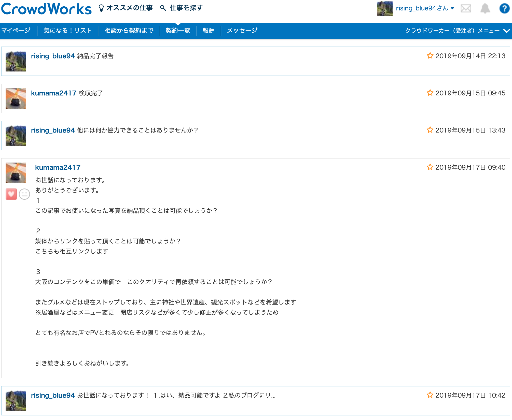Star the 2019年09月15日 09:45 message
The width and height of the screenshot is (512, 420).
pos(430,93)
